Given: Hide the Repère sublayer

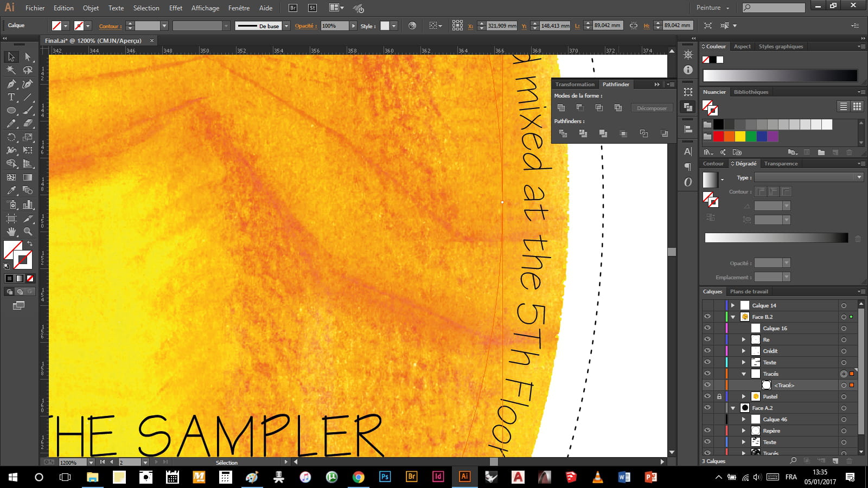Looking at the screenshot, I should 707,431.
